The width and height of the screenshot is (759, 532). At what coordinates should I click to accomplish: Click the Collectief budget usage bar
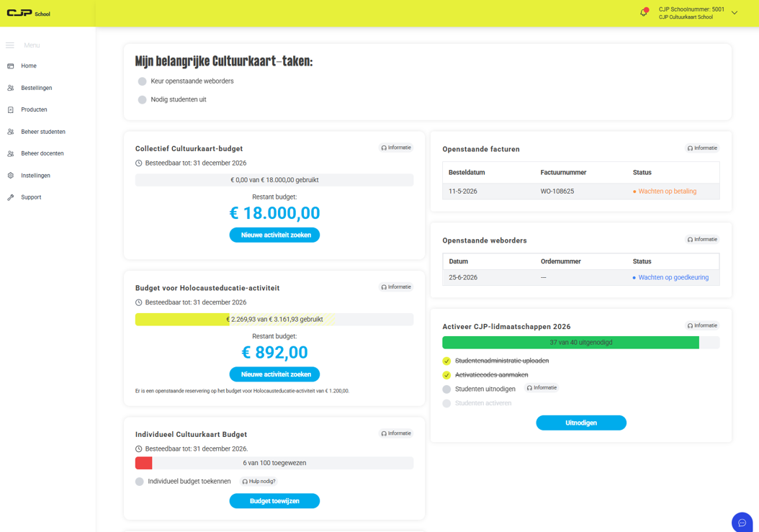coord(274,180)
